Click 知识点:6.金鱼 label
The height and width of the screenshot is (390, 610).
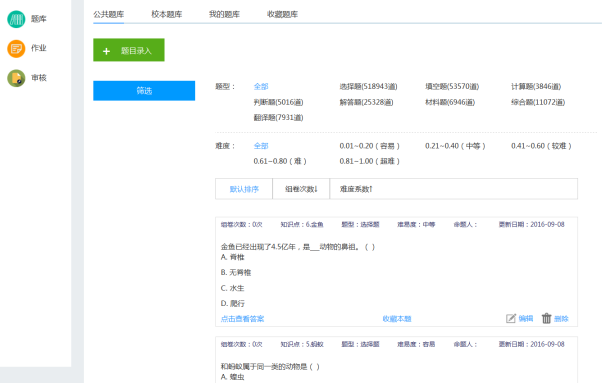[302, 225]
